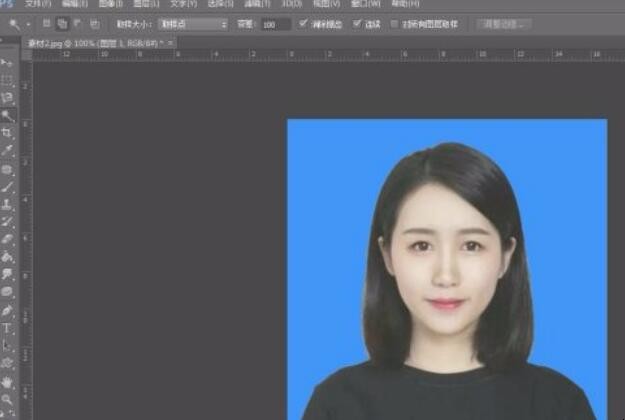This screenshot has width=625, height=420.
Task: Select the Crop tool
Action: point(7,133)
